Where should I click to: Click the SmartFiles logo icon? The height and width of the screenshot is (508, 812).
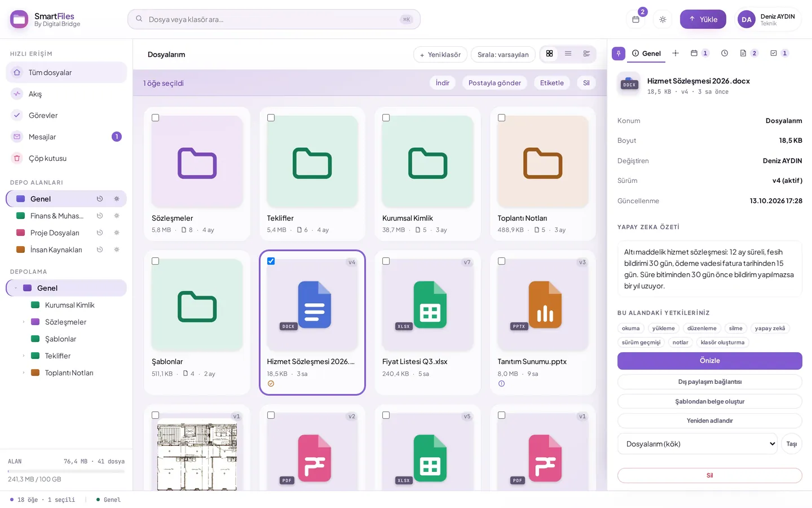(x=19, y=19)
